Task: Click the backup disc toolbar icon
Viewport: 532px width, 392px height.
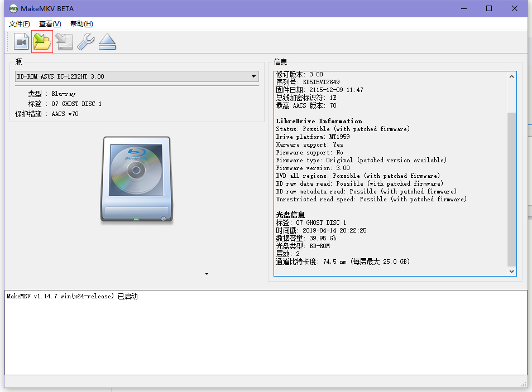Action: [x=64, y=42]
